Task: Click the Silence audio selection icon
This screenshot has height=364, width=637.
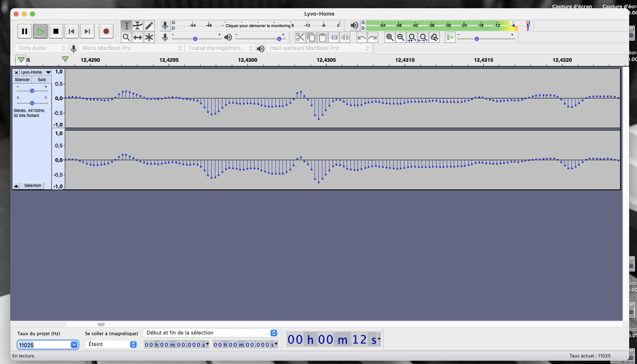Action: click(345, 37)
